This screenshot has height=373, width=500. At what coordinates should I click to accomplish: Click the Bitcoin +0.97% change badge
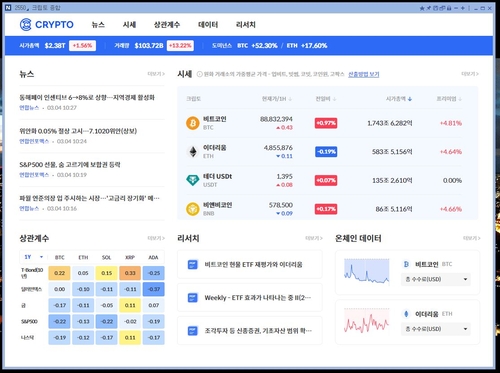326,123
